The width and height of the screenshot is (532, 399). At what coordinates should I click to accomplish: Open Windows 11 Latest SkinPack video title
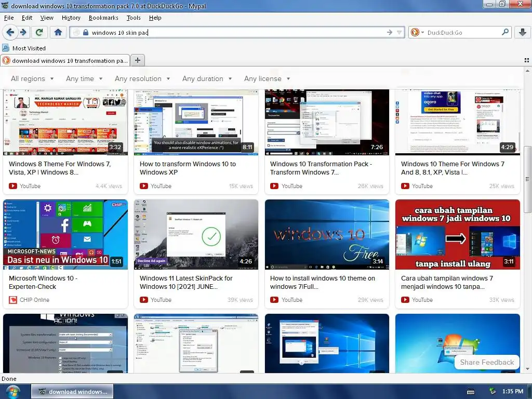[186, 282]
